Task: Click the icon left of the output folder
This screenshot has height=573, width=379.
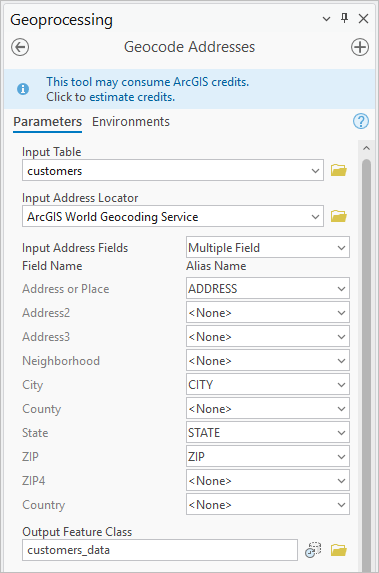Action: [x=313, y=550]
